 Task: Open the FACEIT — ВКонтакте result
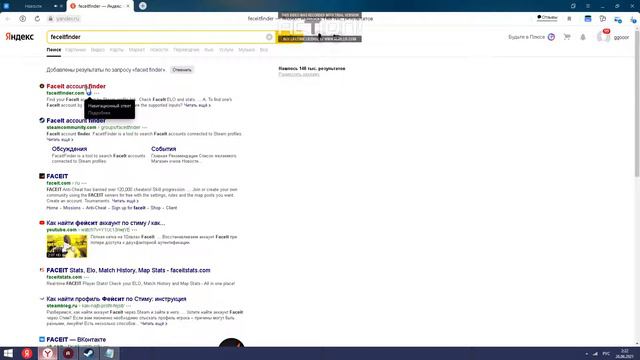pyautogui.click(x=76, y=340)
